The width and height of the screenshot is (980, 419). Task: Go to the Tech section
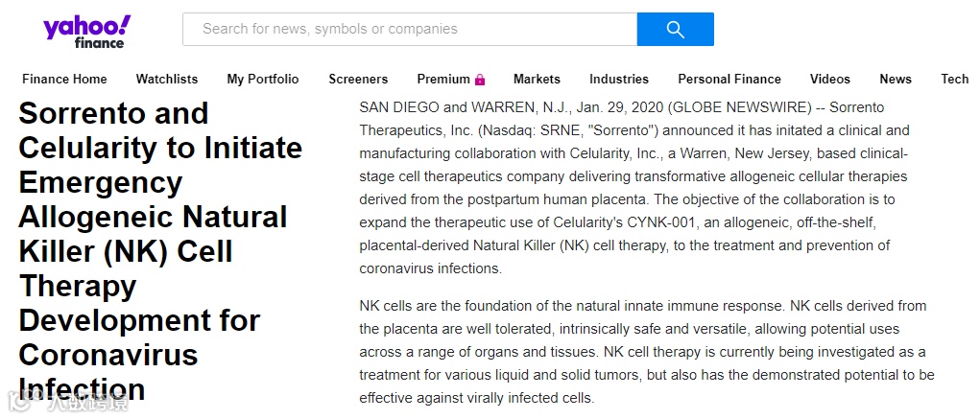point(954,79)
